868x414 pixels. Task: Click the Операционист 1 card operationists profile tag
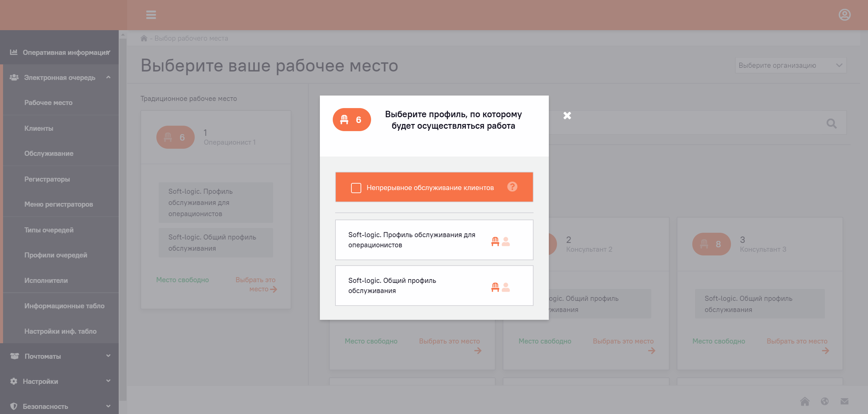click(216, 203)
